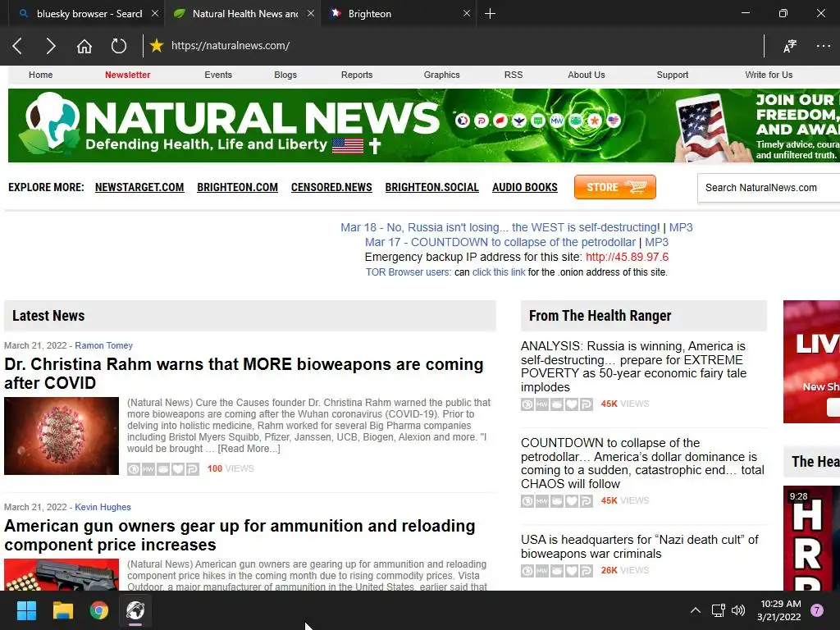This screenshot has width=840, height=630.
Task: Open the American gun owners ammunition headline
Action: click(x=240, y=535)
